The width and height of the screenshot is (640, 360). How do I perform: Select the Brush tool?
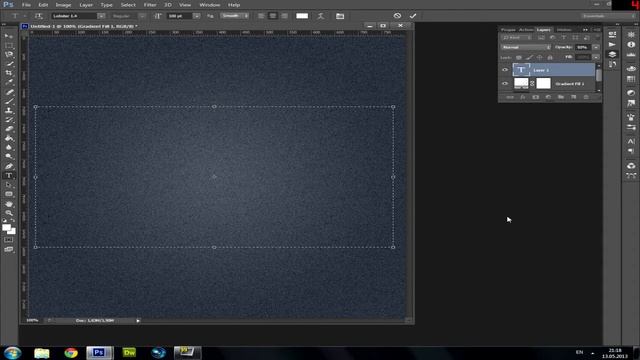(x=9, y=101)
